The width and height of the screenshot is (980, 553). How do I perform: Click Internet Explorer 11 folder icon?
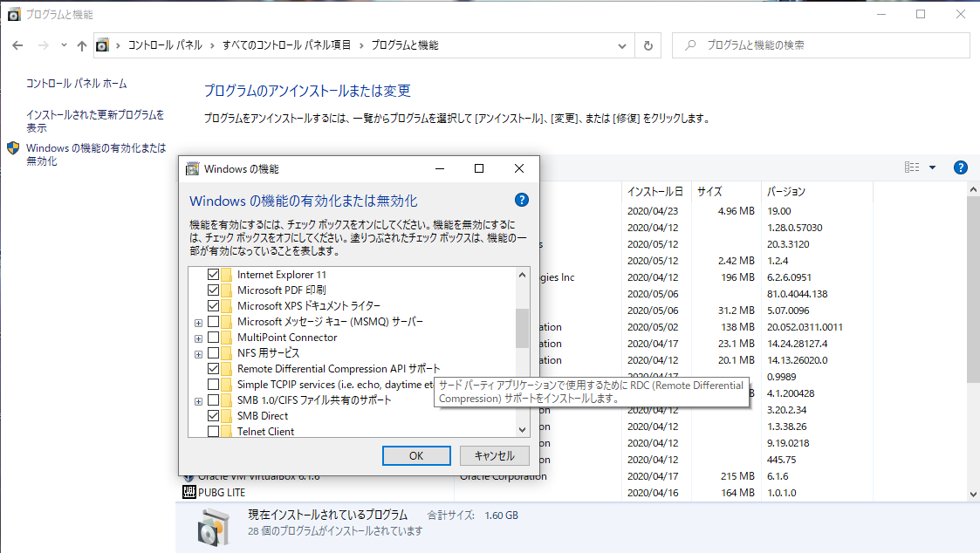(x=226, y=274)
